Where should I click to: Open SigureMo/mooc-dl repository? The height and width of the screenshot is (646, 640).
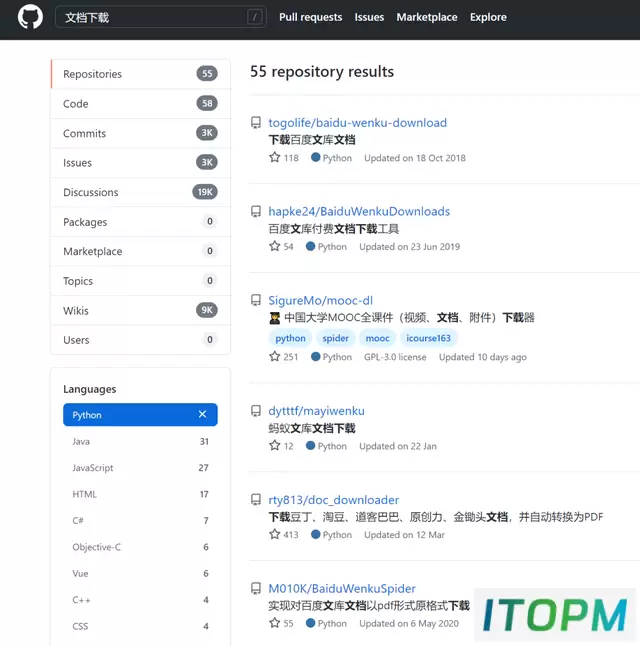point(321,300)
